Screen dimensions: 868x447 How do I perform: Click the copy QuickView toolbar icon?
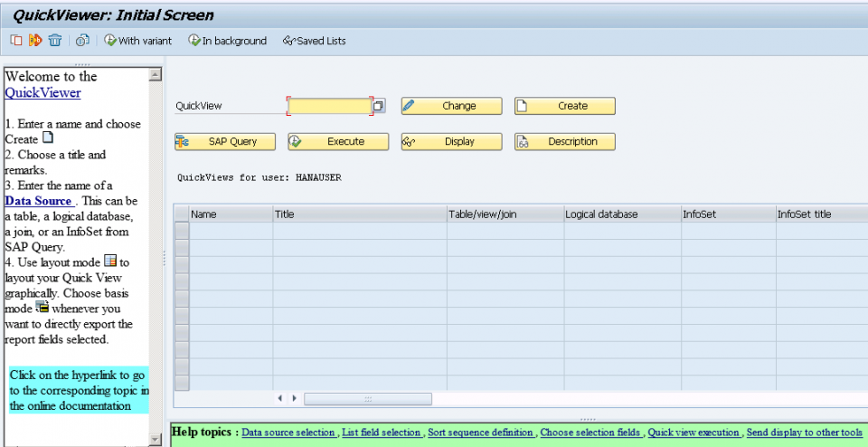(x=16, y=40)
